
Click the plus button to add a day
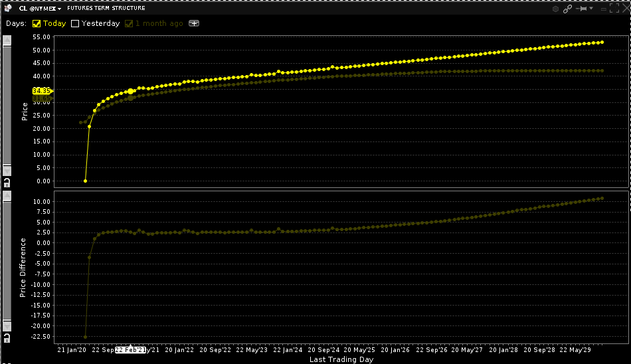click(193, 23)
